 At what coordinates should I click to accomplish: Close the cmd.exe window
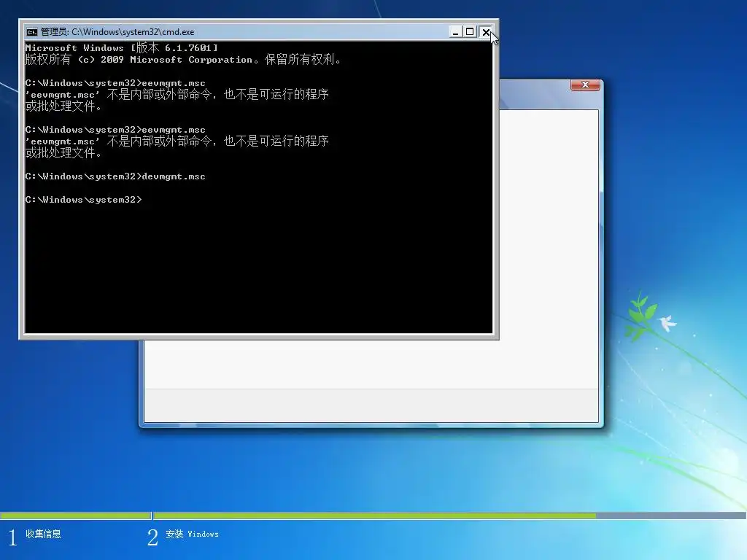[x=485, y=32]
